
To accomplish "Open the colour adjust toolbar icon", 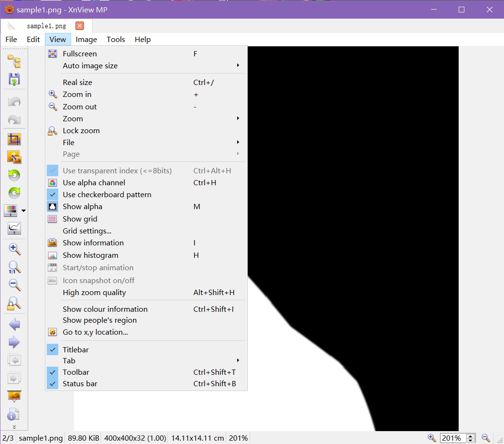I will click(x=10, y=211).
